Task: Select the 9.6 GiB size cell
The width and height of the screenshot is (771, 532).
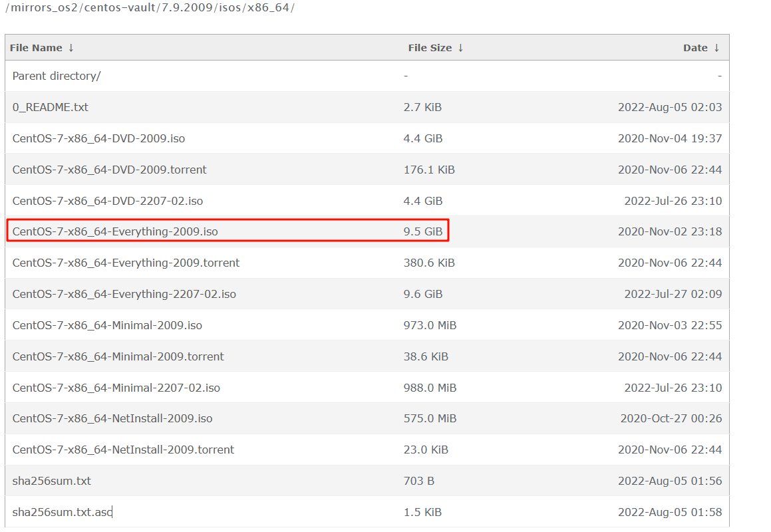Action: tap(423, 294)
